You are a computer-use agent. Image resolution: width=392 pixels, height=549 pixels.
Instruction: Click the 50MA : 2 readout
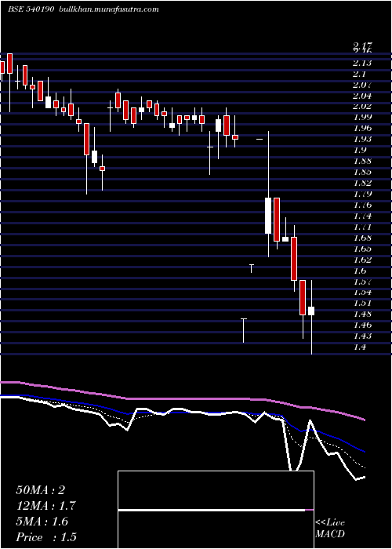41,490
